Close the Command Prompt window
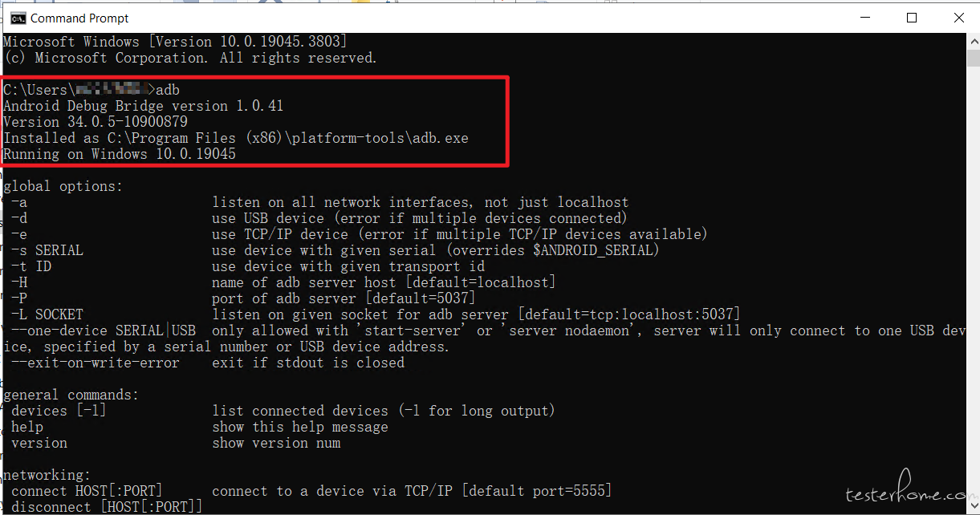 (x=958, y=18)
